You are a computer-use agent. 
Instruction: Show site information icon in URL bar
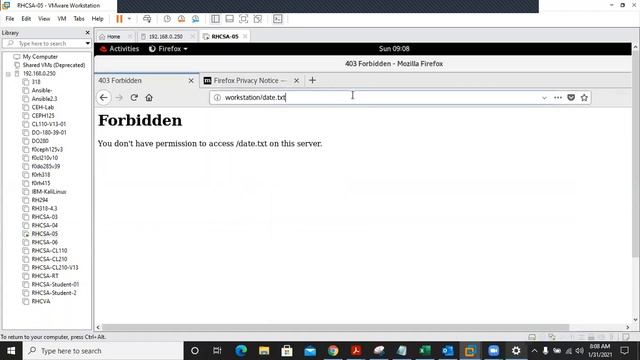[217, 98]
